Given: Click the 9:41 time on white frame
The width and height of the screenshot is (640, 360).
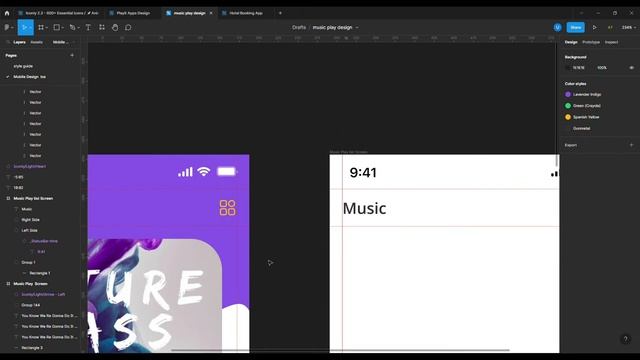Looking at the screenshot, I should pyautogui.click(x=363, y=172).
